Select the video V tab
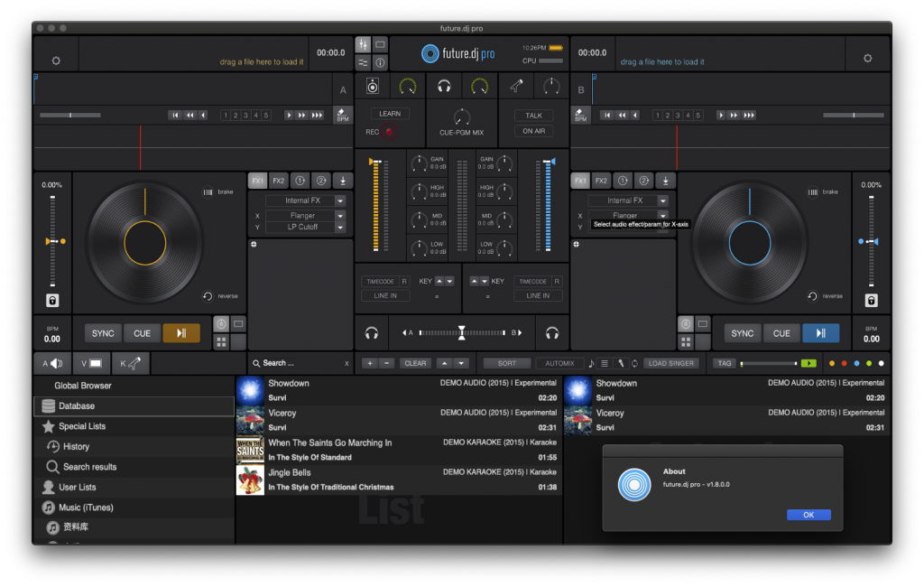Image resolution: width=924 pixels, height=587 pixels. [x=91, y=363]
